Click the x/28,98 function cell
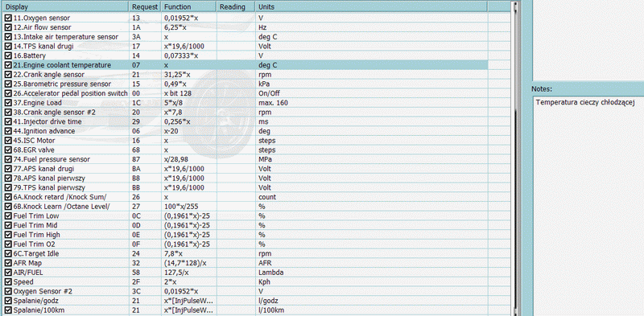Viewport: 644px width, 316px height. pyautogui.click(x=188, y=160)
